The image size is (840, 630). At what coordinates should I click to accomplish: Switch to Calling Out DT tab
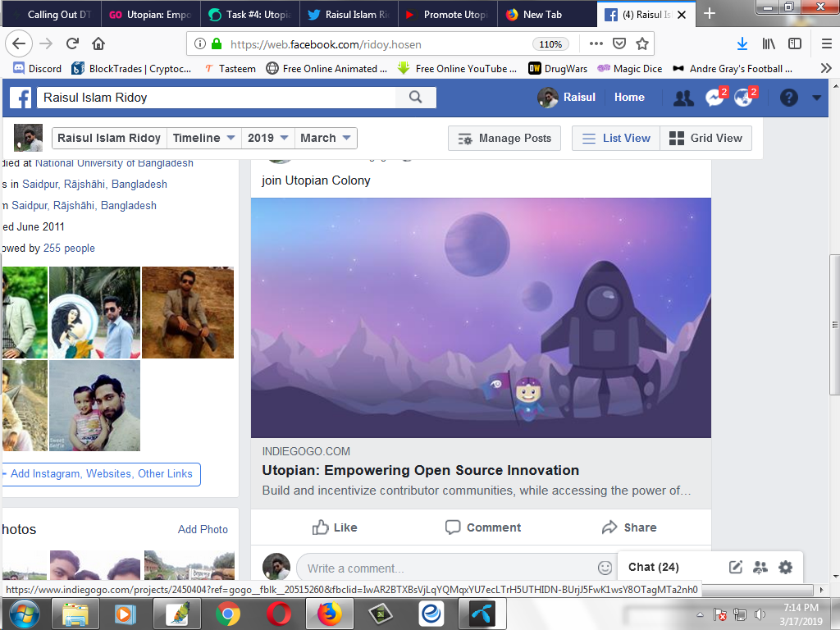click(51, 15)
